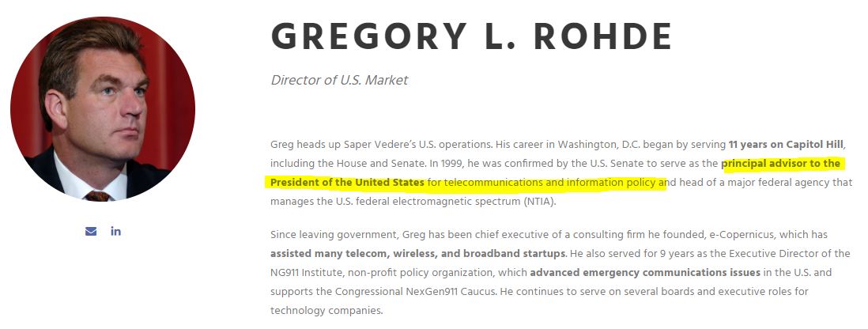Open the LinkedIn profile icon
868x329 pixels.
[x=115, y=231]
